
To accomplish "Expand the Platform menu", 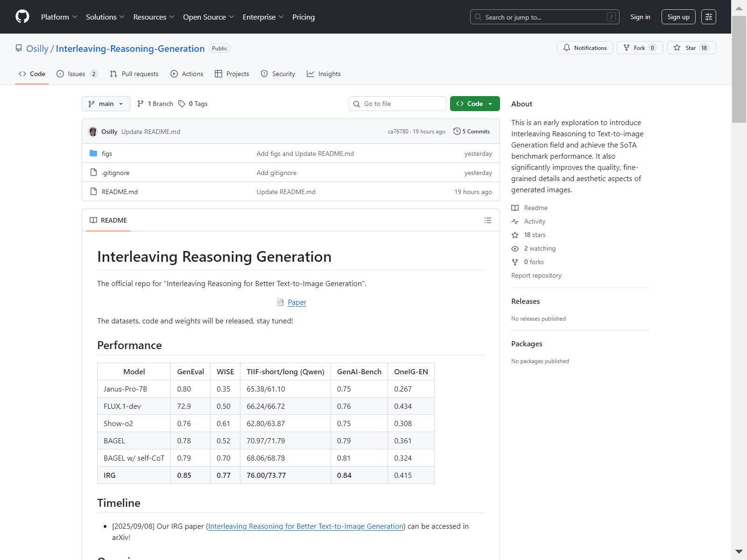I will pos(59,17).
